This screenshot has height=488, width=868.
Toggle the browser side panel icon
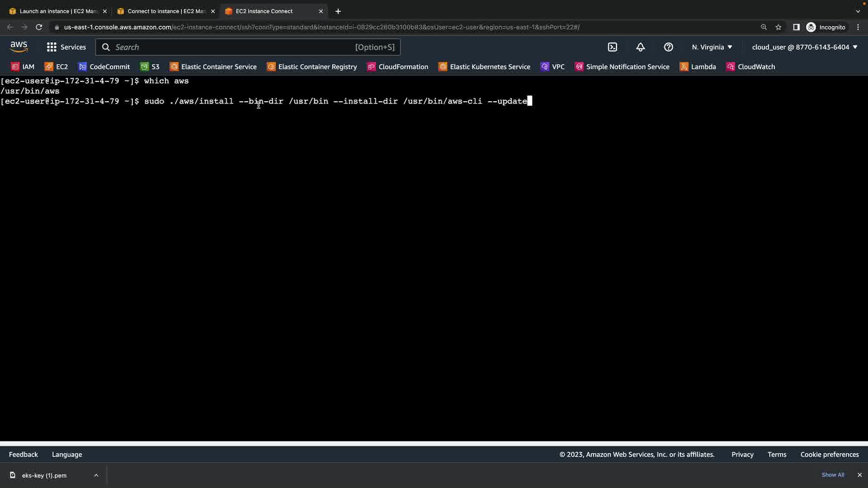click(796, 27)
